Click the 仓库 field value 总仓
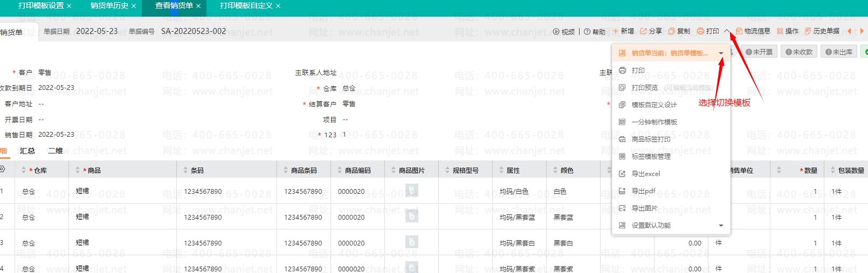 [x=349, y=88]
